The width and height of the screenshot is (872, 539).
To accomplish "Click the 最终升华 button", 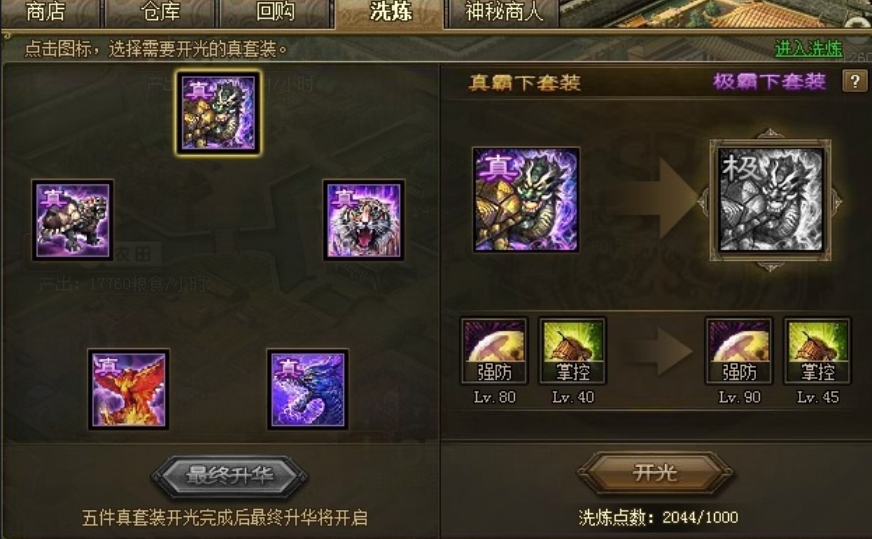I will point(230,476).
